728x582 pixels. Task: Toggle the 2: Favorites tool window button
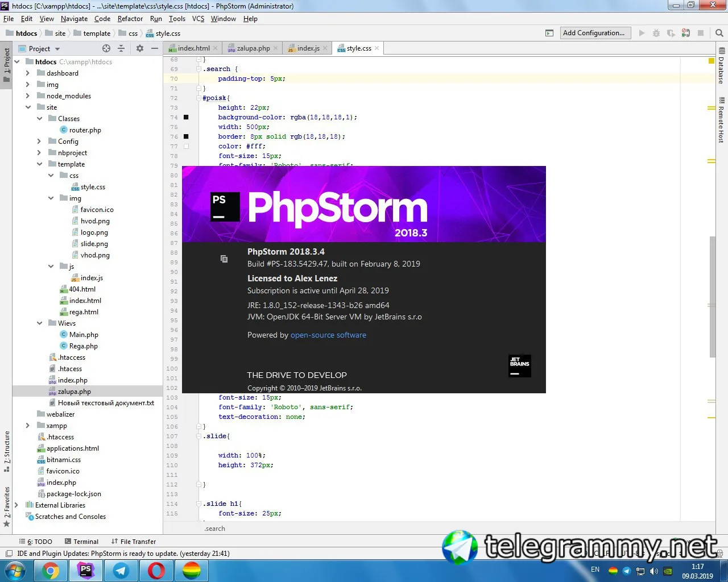(x=6, y=506)
